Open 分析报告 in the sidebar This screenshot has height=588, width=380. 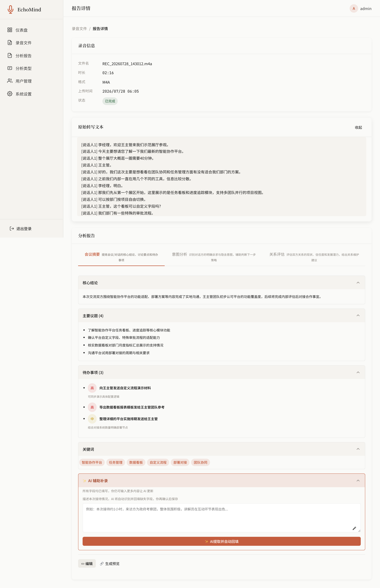[x=32, y=56]
